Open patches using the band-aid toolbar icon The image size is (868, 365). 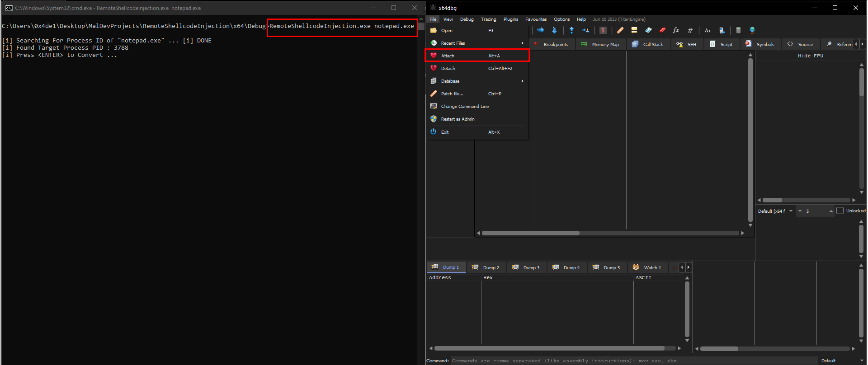coord(620,30)
